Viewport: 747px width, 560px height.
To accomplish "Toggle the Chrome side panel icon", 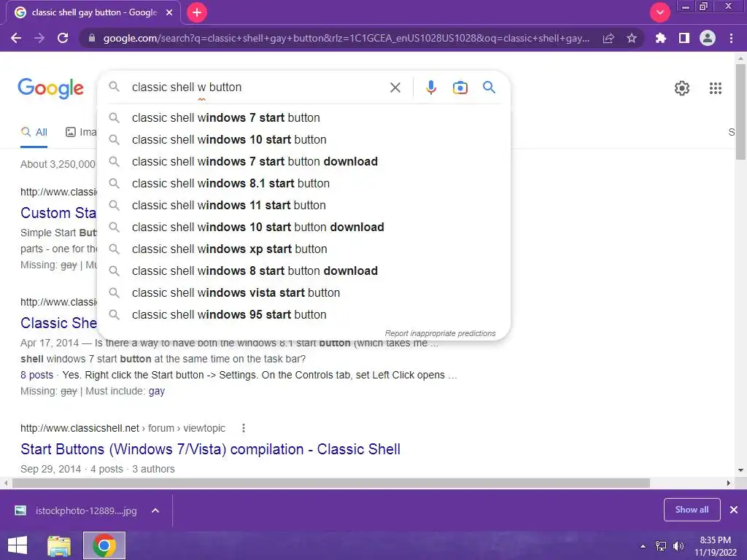I will (x=684, y=38).
